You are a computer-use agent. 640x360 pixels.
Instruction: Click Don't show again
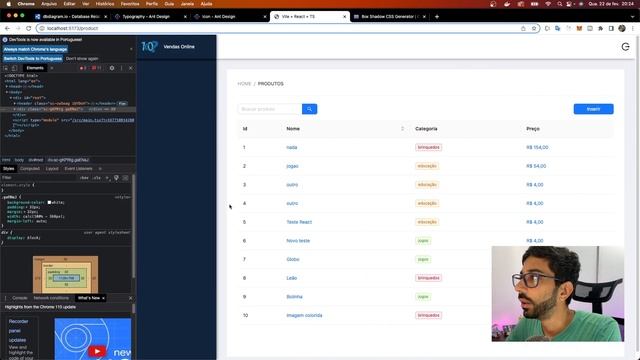pyautogui.click(x=82, y=59)
